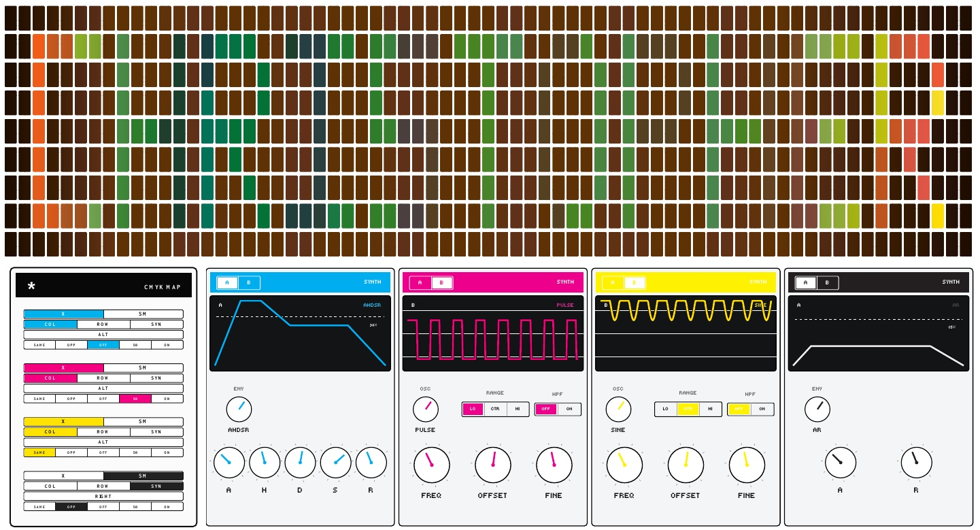The width and height of the screenshot is (980, 530).
Task: Adjust the magenta FINE knob
Action: (x=554, y=465)
